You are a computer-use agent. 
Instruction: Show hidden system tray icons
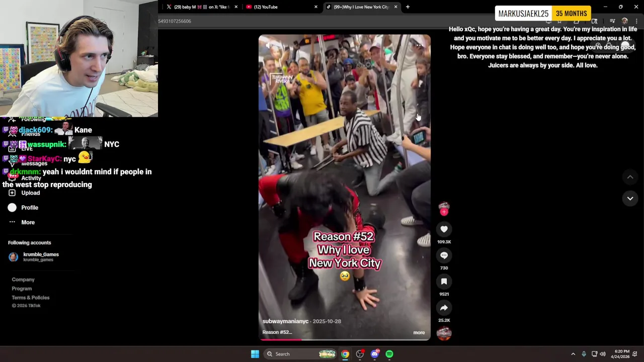click(573, 354)
